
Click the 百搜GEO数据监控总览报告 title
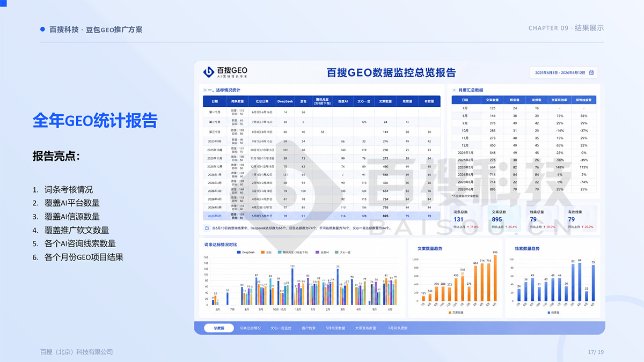point(391,73)
